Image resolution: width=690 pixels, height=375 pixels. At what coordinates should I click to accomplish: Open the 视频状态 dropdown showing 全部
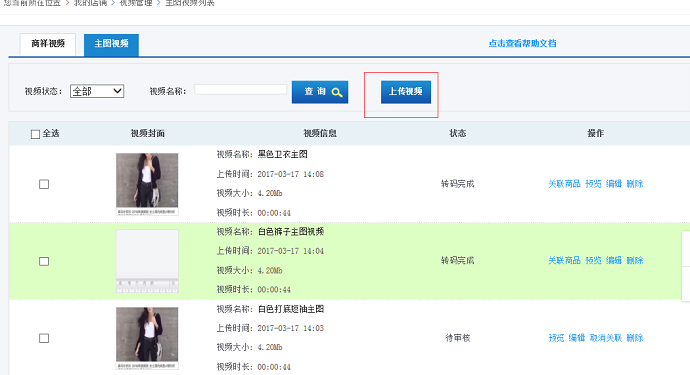[97, 91]
